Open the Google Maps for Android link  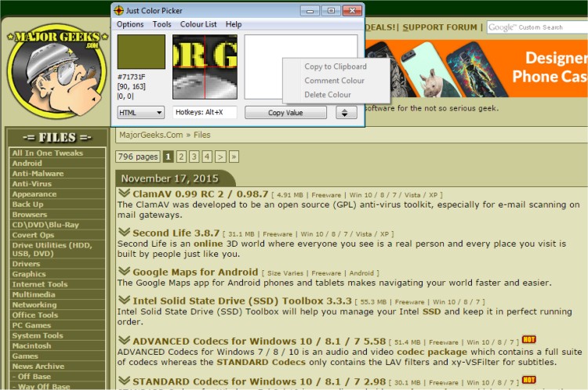click(x=195, y=272)
